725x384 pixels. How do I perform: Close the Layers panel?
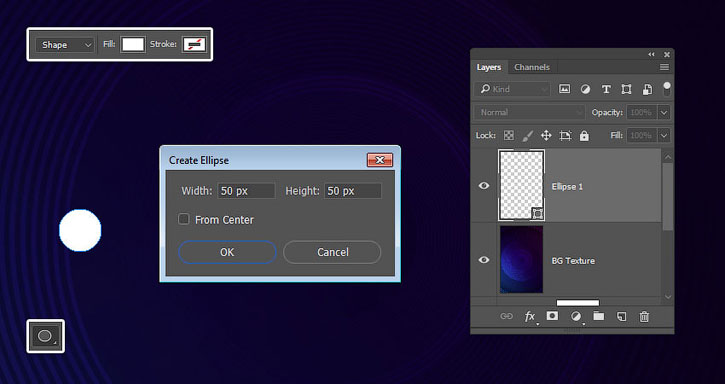pyautogui.click(x=666, y=55)
